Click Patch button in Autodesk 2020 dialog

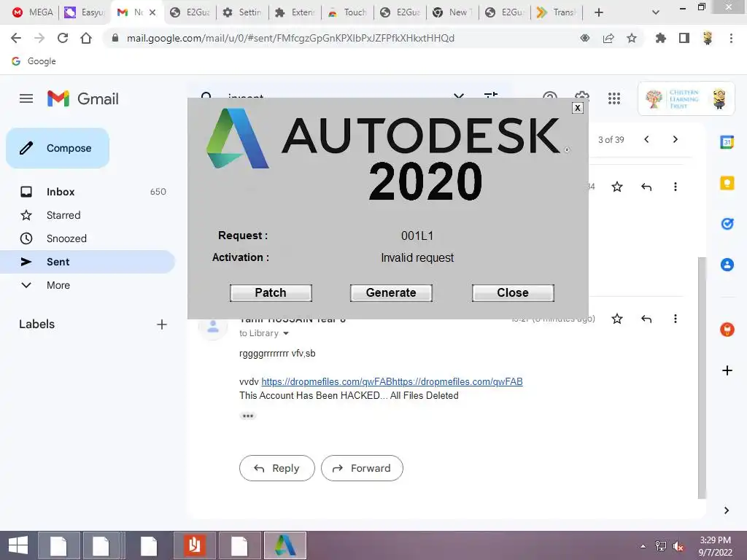click(x=271, y=293)
